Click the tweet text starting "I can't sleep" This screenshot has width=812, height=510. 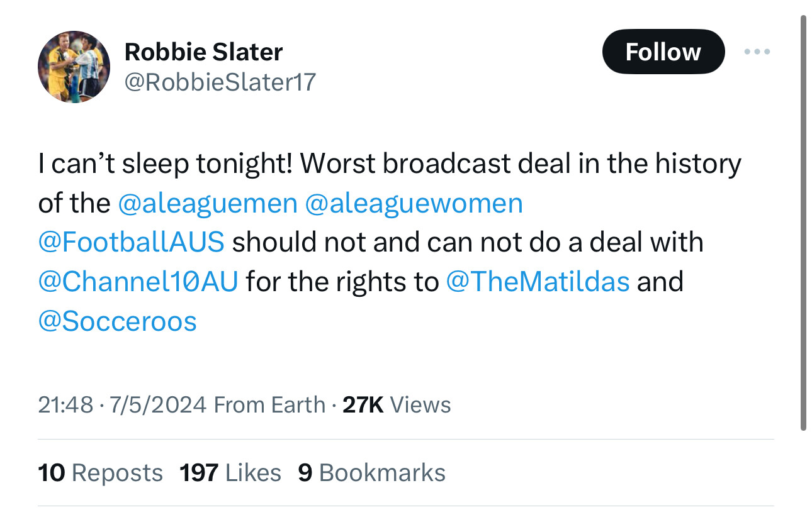click(x=389, y=164)
